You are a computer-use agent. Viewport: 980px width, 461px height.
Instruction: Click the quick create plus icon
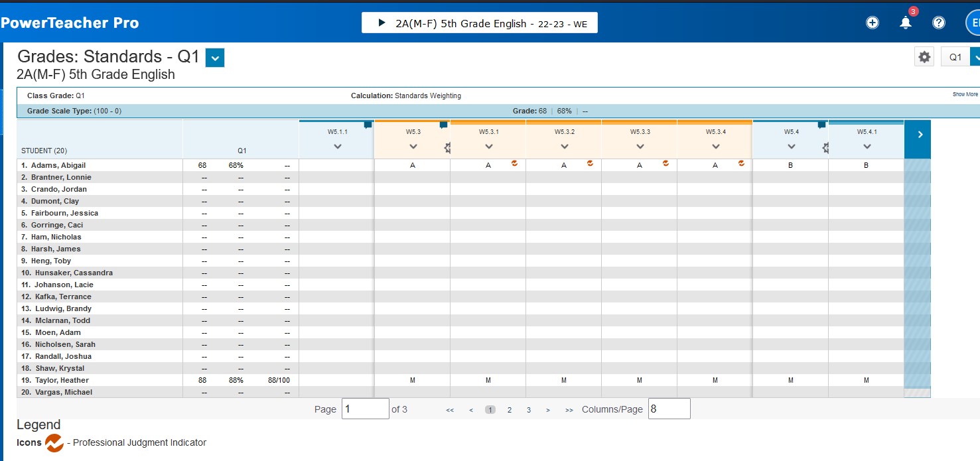[x=873, y=23]
